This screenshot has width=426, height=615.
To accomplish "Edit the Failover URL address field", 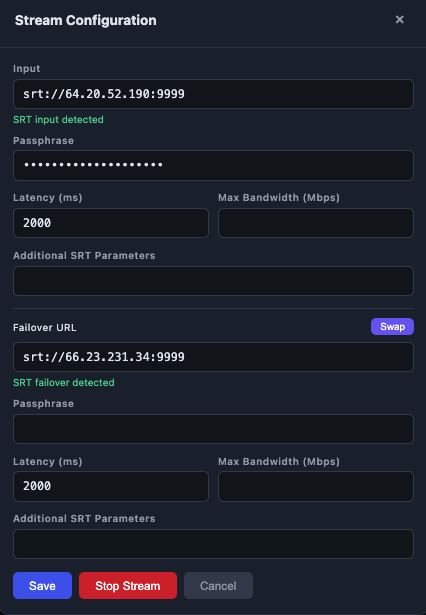I will click(x=213, y=357).
